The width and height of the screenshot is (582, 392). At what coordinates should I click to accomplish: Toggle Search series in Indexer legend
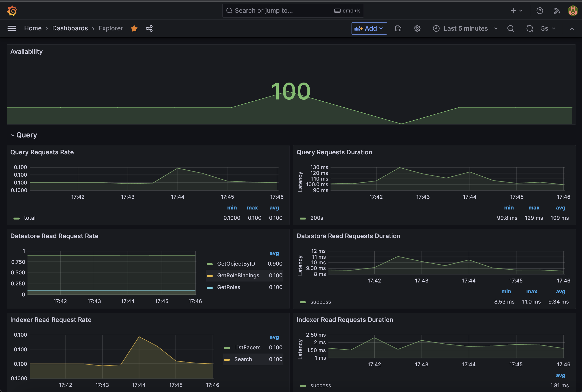(x=243, y=359)
